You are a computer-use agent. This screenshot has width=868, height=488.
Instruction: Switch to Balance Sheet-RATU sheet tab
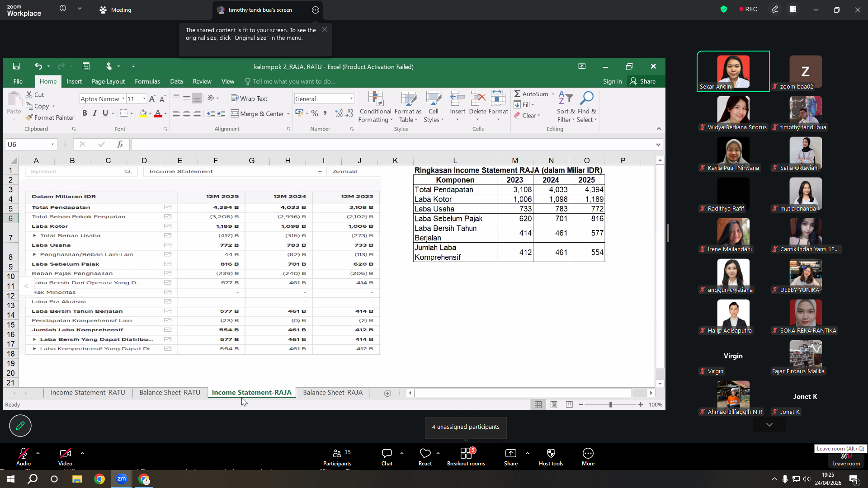(170, 393)
